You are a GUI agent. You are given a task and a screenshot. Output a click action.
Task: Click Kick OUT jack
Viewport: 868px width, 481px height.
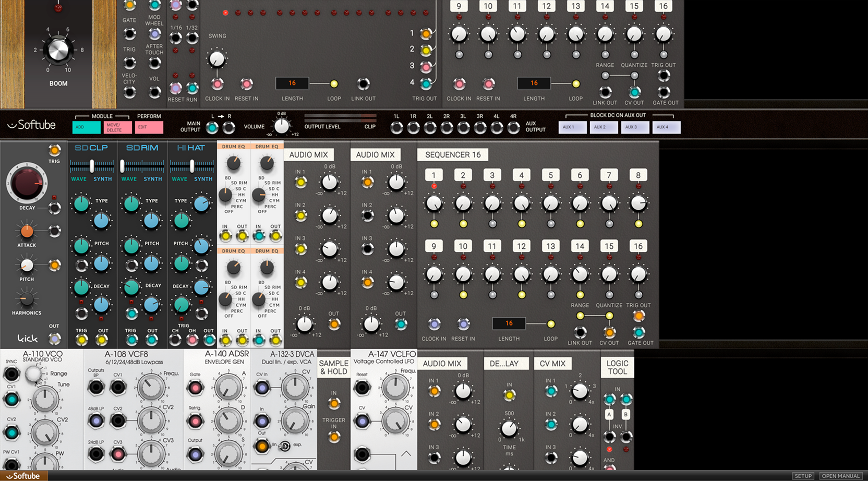point(54,339)
